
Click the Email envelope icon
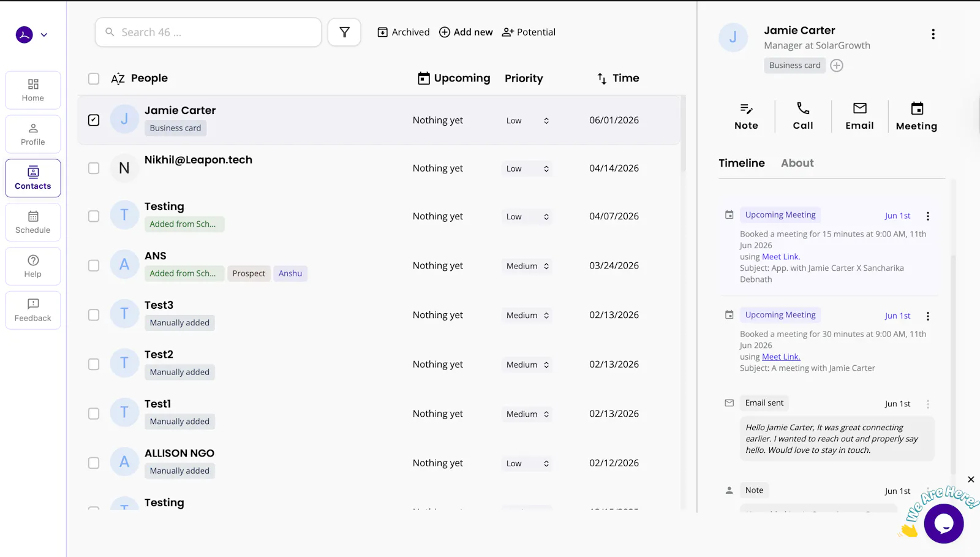(x=860, y=108)
